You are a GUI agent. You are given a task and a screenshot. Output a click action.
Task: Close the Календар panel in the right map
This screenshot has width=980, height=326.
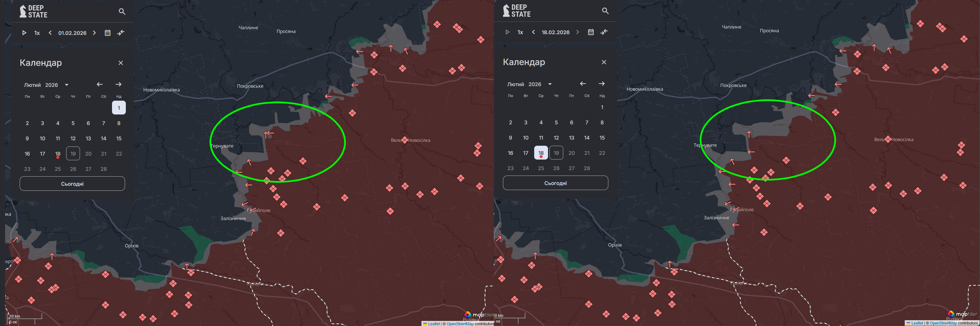[x=604, y=62]
